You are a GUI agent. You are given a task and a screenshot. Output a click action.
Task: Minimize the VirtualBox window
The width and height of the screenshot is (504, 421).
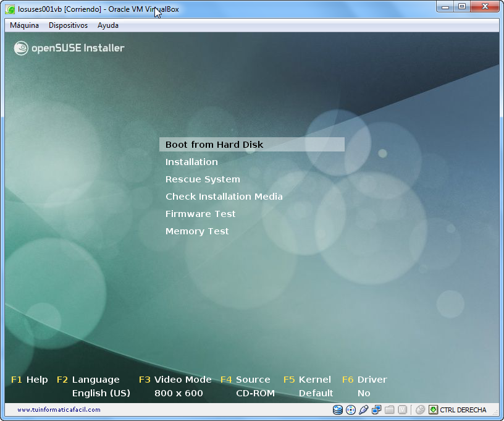click(x=445, y=7)
